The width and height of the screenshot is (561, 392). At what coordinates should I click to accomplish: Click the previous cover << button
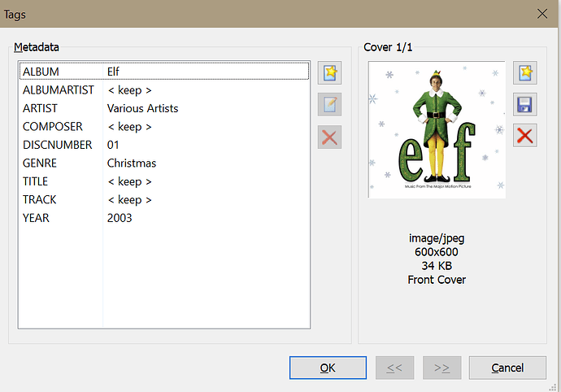[394, 368]
